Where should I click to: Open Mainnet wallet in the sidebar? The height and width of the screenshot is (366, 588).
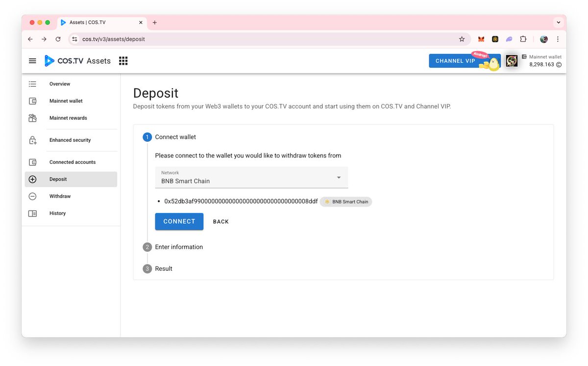pos(71,101)
